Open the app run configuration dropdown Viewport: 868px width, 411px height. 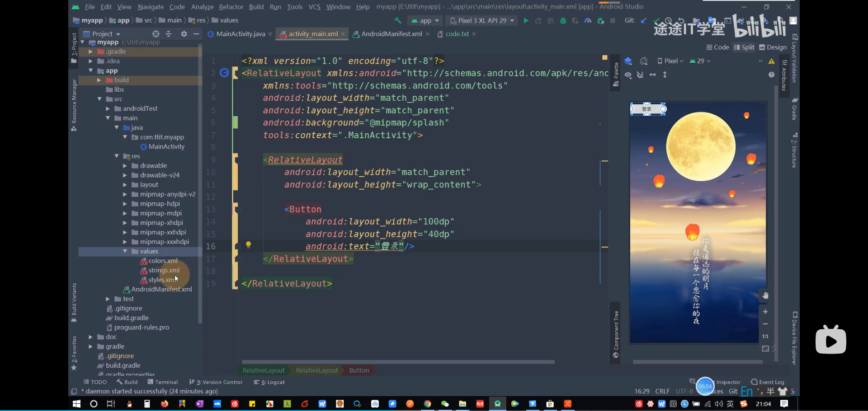pyautogui.click(x=425, y=21)
